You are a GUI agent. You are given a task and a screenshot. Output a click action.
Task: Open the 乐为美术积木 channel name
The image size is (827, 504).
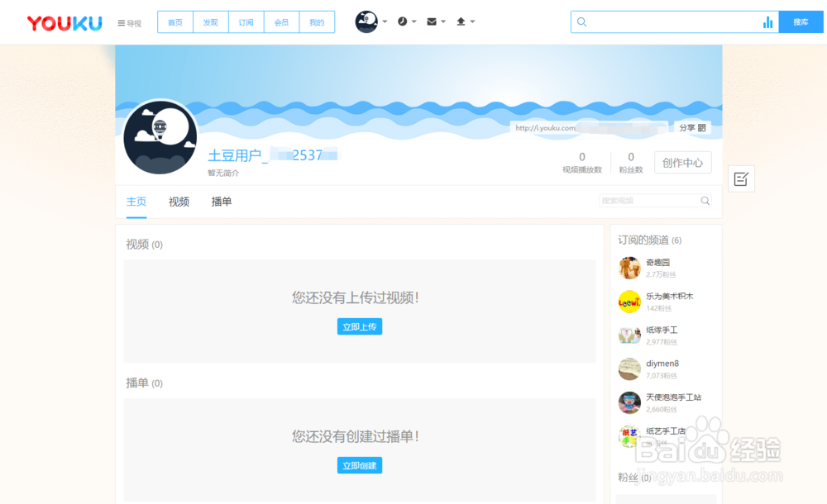[670, 297]
